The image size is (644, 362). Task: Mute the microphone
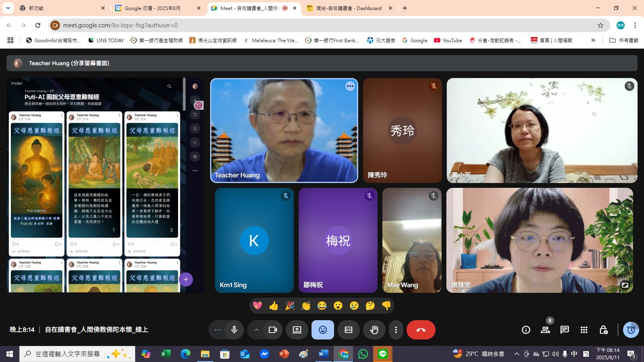click(234, 330)
